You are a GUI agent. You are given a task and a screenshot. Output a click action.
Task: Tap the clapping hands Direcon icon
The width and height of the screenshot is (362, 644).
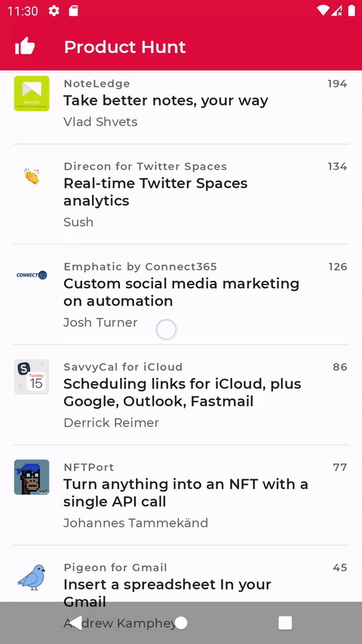(x=32, y=176)
